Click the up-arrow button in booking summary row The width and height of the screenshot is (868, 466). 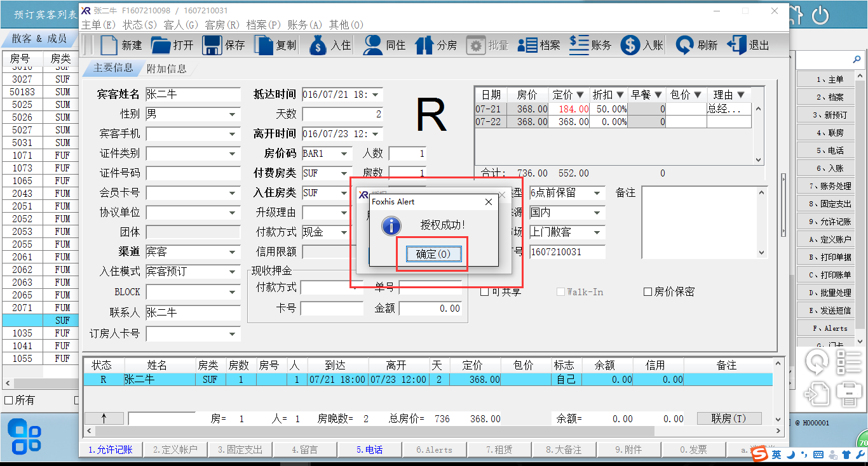[104, 418]
